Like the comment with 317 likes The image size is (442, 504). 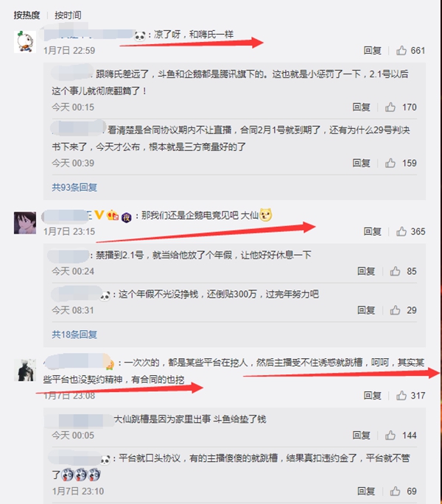pyautogui.click(x=401, y=396)
